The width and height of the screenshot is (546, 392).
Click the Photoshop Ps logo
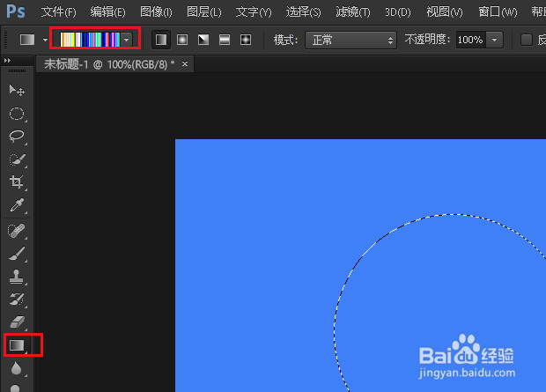coord(16,11)
